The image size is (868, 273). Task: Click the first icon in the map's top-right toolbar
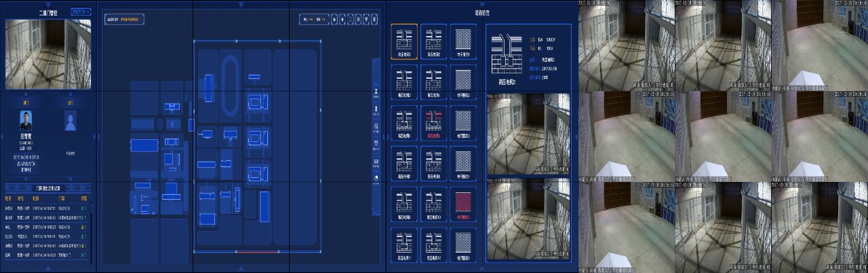click(333, 20)
